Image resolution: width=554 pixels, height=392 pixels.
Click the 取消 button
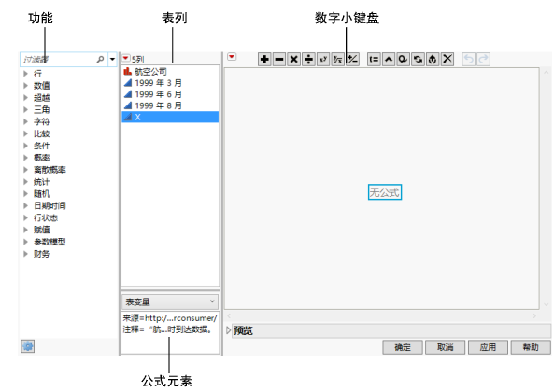446,347
